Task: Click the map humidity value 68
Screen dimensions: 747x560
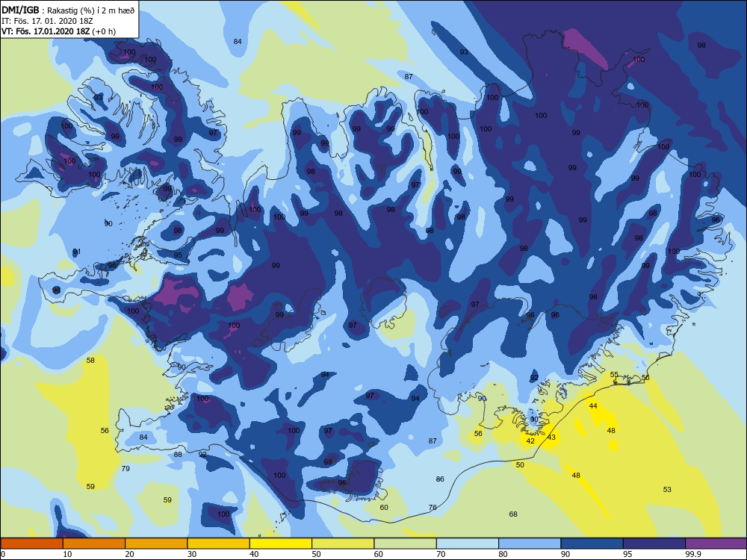Action: 513,514
